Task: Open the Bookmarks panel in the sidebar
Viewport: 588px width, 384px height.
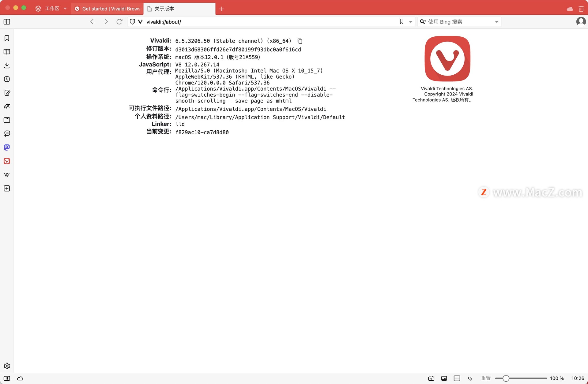Action: pos(7,38)
